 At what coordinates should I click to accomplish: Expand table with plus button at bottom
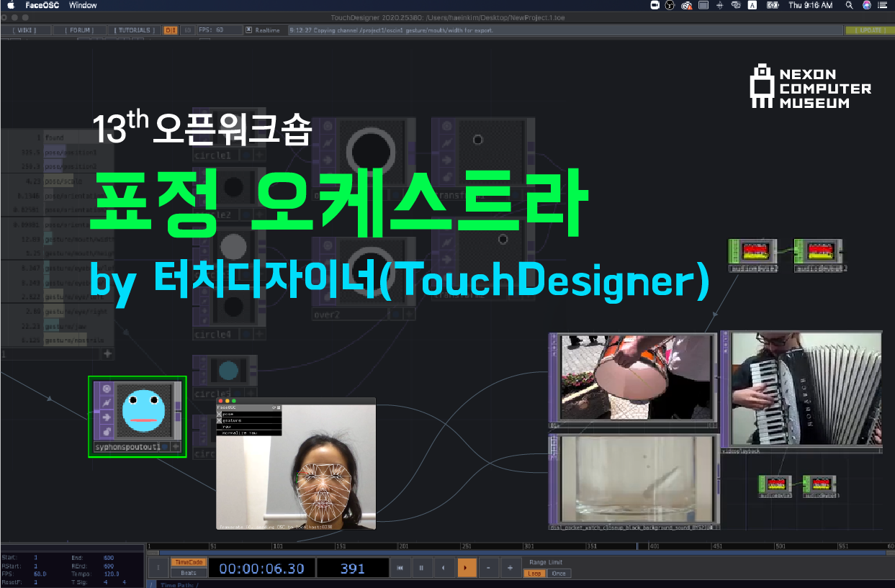click(107, 353)
